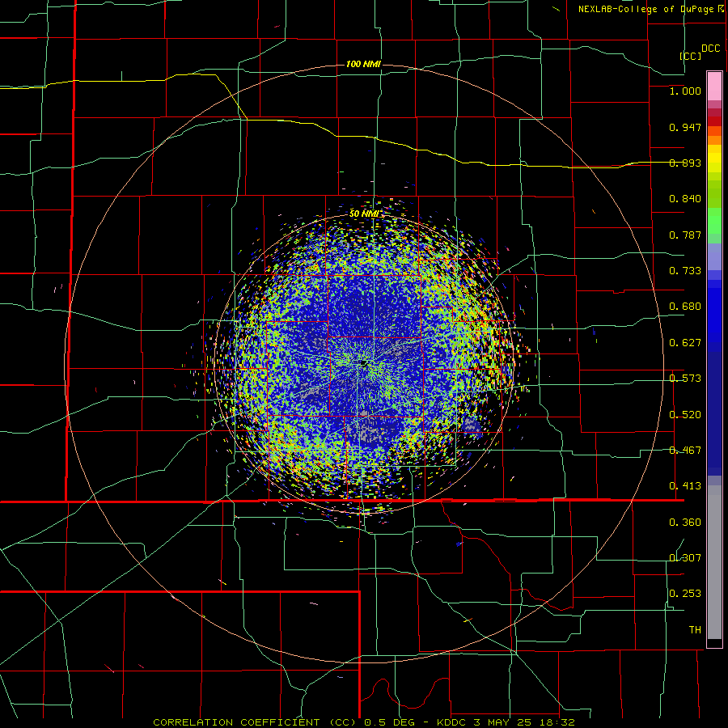The width and height of the screenshot is (728, 728).
Task: Click the 100 NMI range ring label
Action: click(363, 64)
